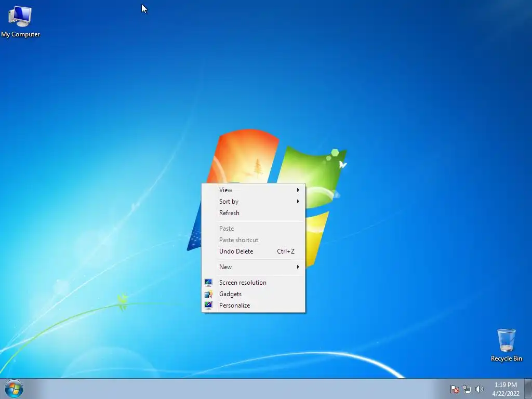Click the Personalize menu icon
This screenshot has width=532, height=399.
208,305
